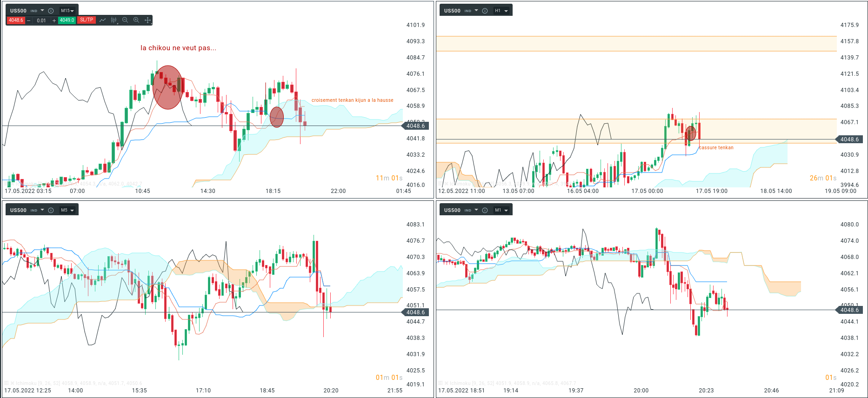Open the H1 timeframe dropdown
Image resolution: width=868 pixels, height=398 pixels.
pyautogui.click(x=501, y=11)
